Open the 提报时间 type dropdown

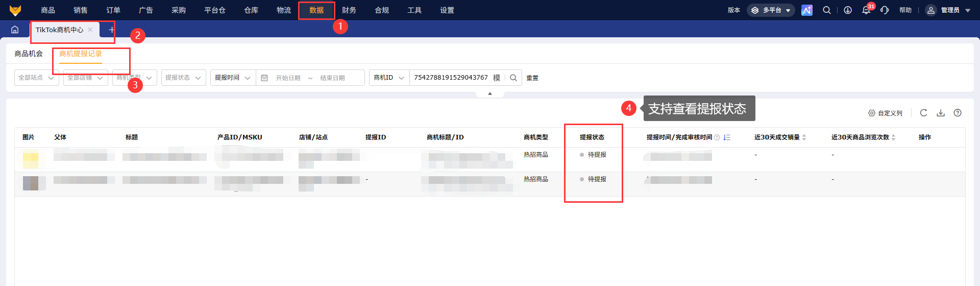[x=233, y=78]
